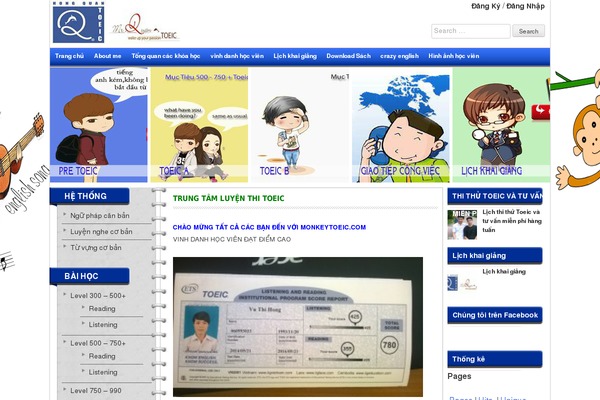Image resolution: width=600 pixels, height=400 pixels.
Task: Open the Trang chủ menu item
Action: pyautogui.click(x=69, y=56)
